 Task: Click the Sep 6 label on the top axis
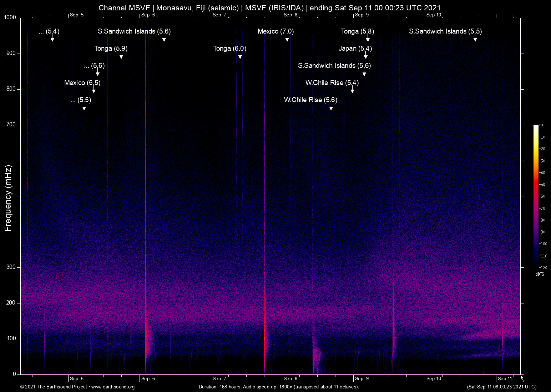[x=148, y=15]
